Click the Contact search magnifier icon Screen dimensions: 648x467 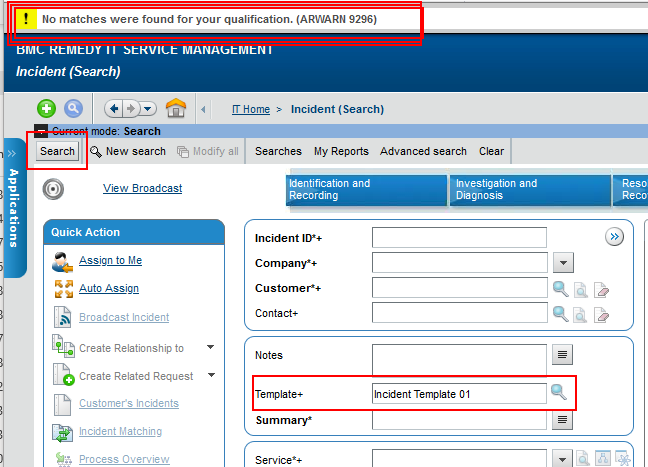pyautogui.click(x=560, y=314)
